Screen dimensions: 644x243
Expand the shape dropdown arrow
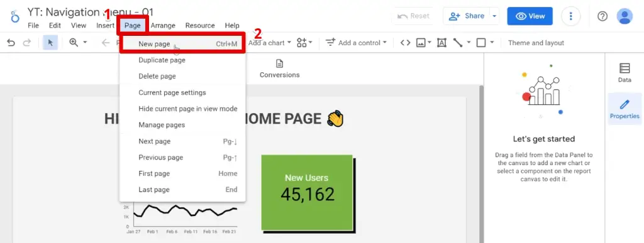(492, 42)
